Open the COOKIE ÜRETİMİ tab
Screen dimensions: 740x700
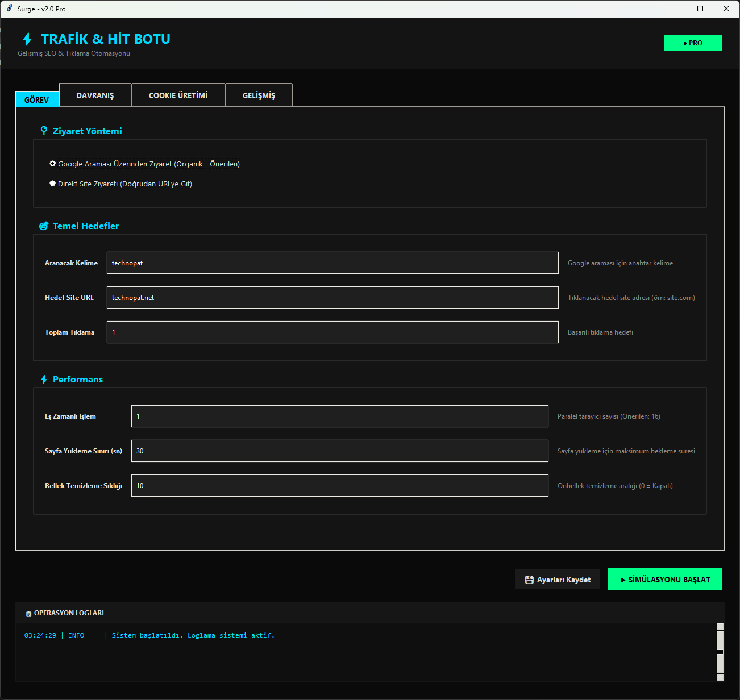pos(178,95)
